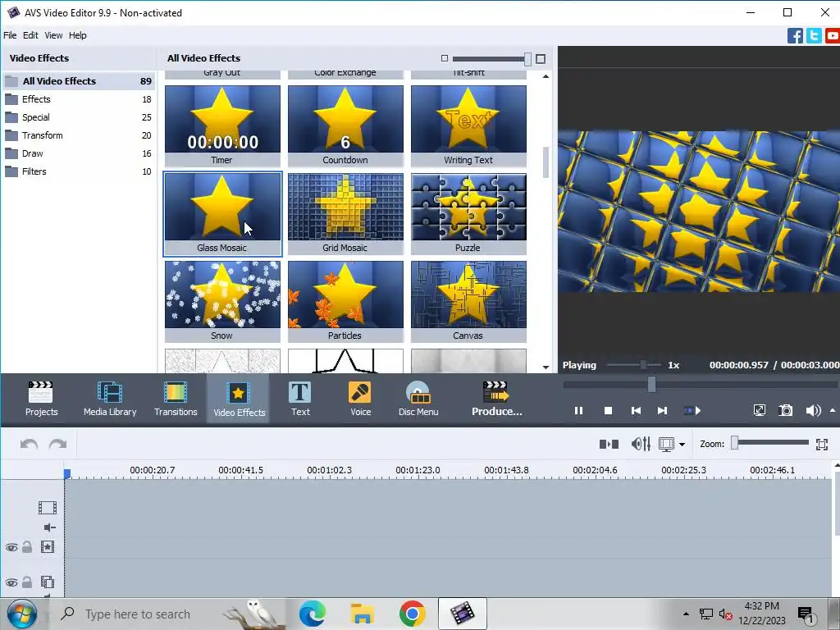Screen dimensions: 840x630
Task: Click the zoom-to-fit timeline icon
Action: tap(822, 444)
